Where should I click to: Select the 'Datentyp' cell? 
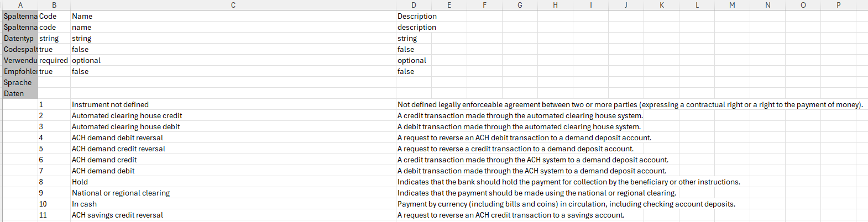20,38
